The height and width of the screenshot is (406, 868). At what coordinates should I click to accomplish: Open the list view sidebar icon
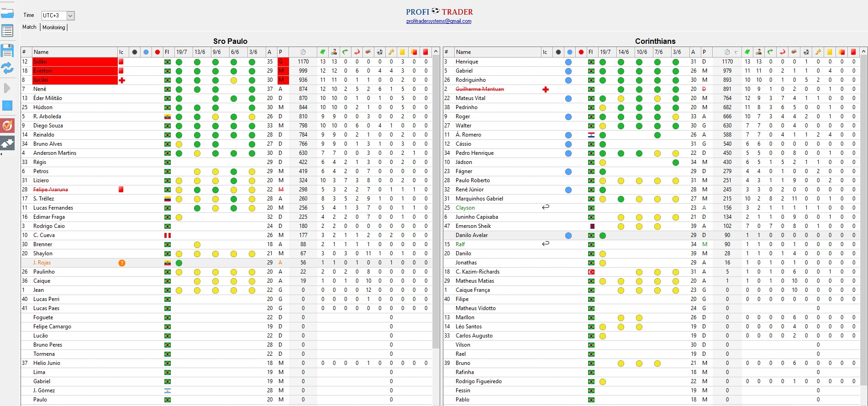point(7,31)
